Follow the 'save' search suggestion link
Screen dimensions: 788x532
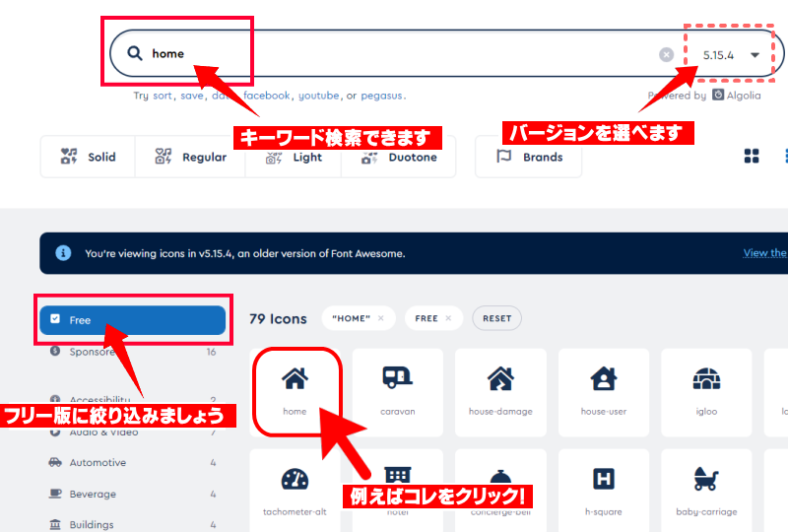(192, 96)
